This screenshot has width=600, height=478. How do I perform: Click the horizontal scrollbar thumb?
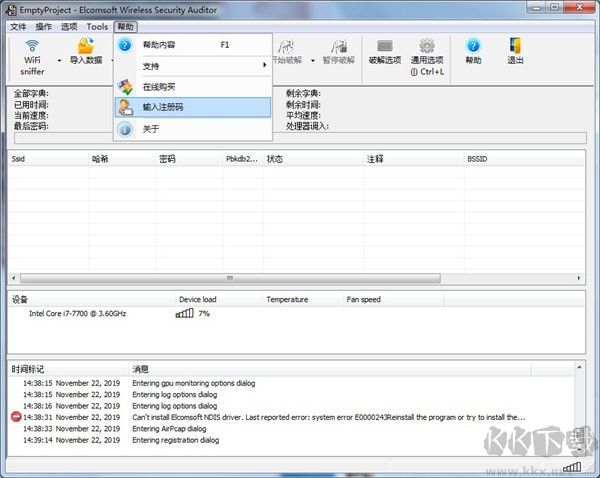[230, 278]
